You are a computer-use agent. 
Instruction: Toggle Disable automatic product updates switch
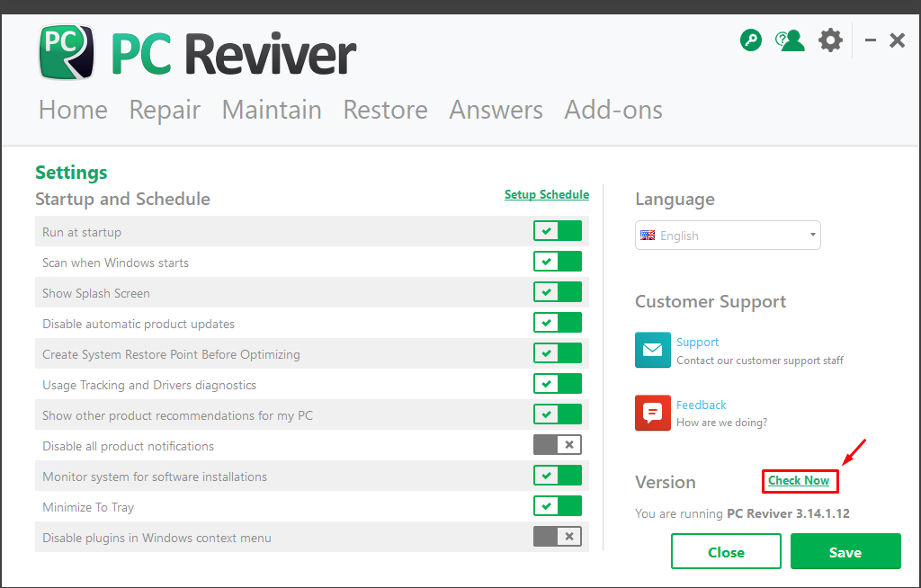pyautogui.click(x=558, y=323)
